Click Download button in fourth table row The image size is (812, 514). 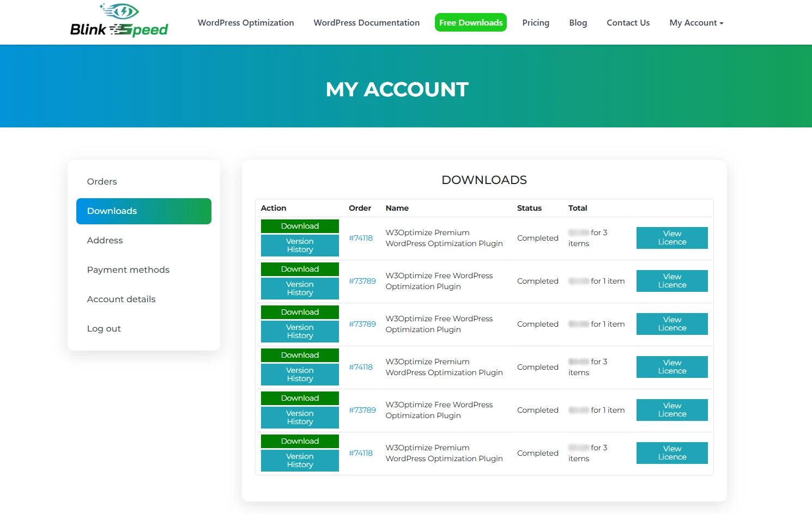[300, 355]
